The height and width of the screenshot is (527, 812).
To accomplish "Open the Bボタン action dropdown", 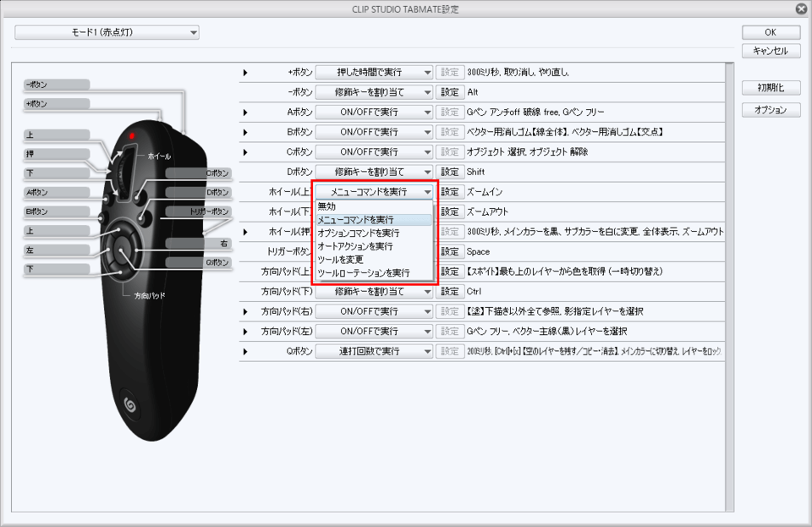I will click(375, 132).
